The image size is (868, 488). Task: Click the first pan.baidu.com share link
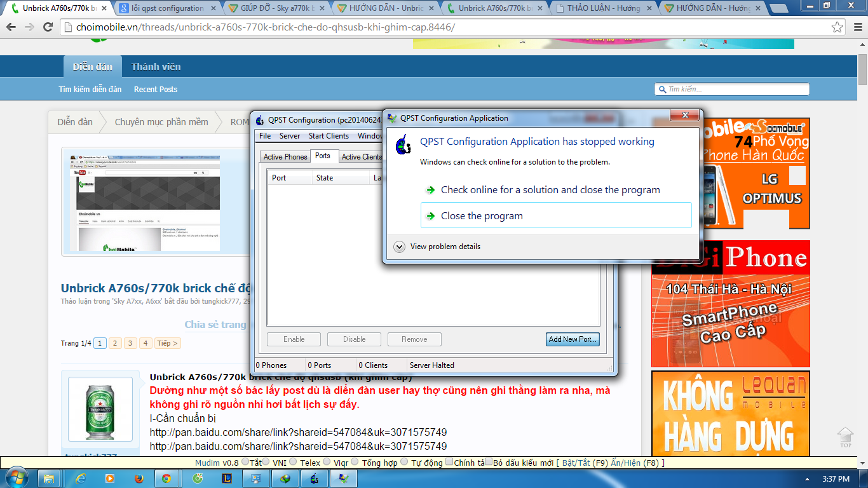298,432
